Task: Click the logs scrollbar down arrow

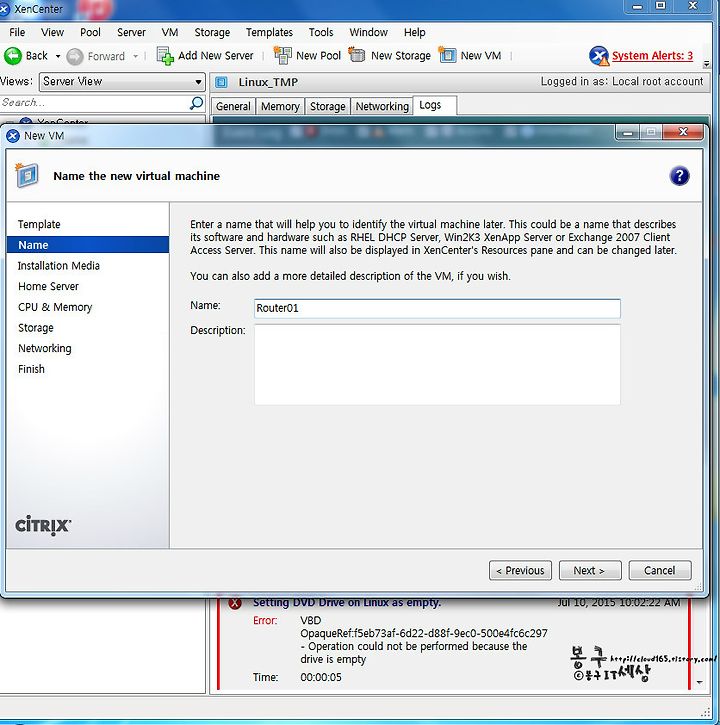Action: (700, 682)
